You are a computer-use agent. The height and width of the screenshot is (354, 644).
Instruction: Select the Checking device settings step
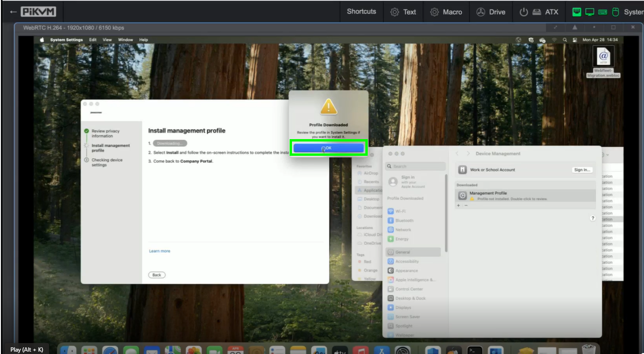click(107, 162)
